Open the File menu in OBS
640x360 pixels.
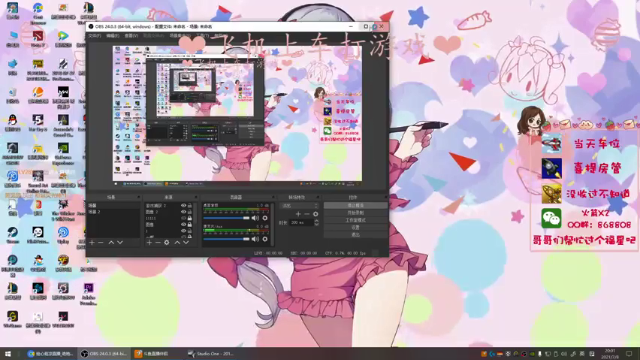[x=94, y=36]
